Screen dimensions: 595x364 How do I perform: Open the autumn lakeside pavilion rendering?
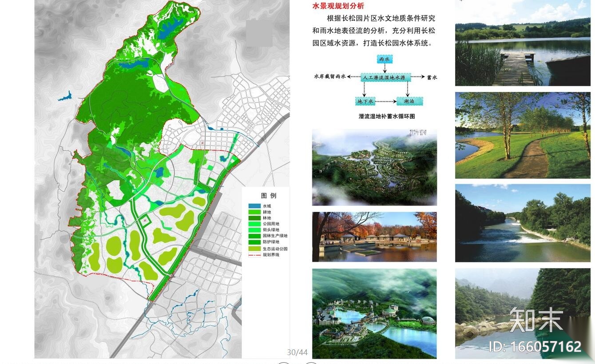[x=374, y=237]
